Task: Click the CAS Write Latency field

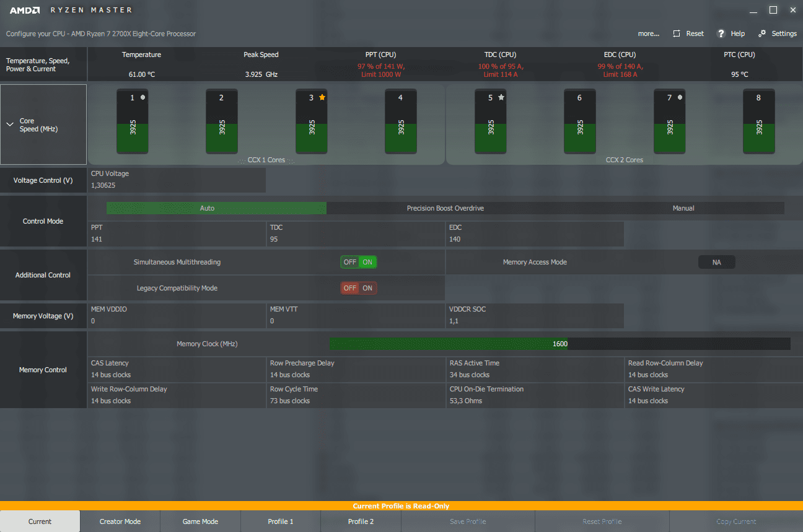Action: tap(714, 395)
